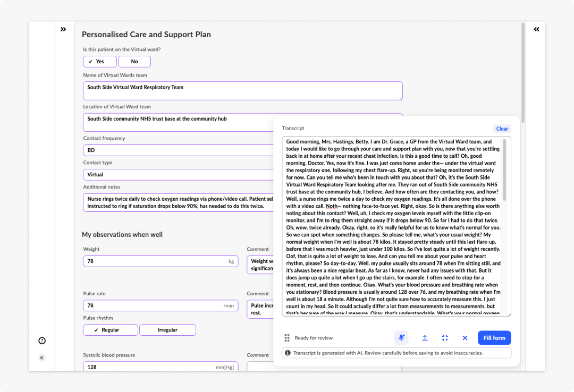The image size is (574, 392).
Task: Click into the transcript text area
Action: point(393,226)
